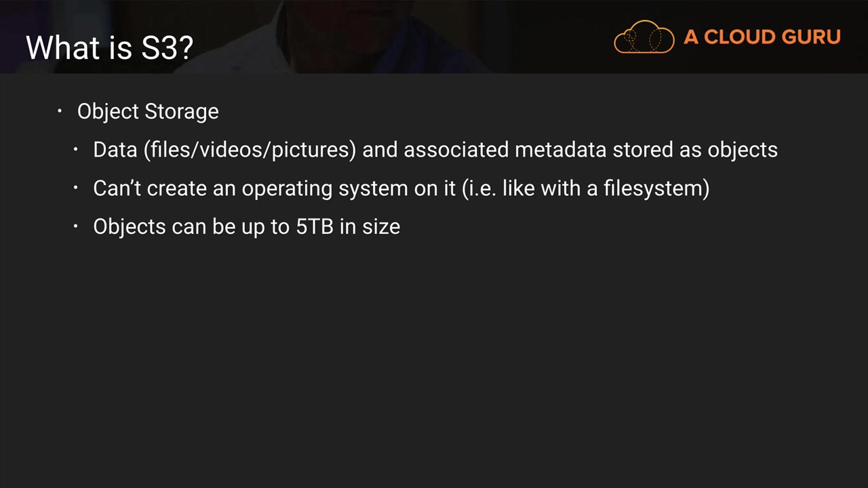This screenshot has height=488, width=868.
Task: Click the word "metadata" in first sub-bullet
Action: tap(560, 149)
